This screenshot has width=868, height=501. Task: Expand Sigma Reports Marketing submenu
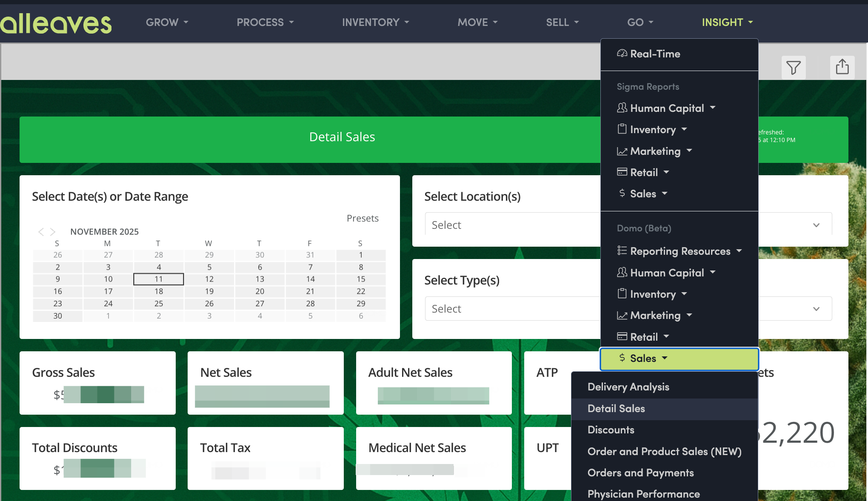tap(655, 151)
